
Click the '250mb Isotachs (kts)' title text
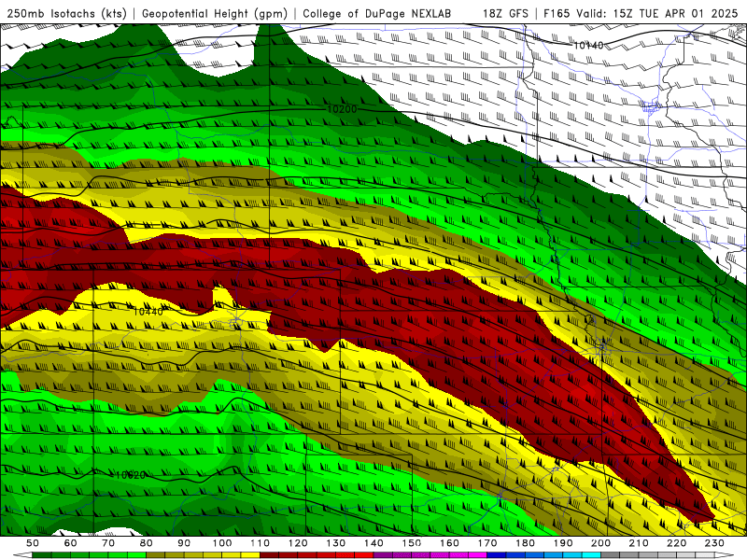[x=66, y=13]
